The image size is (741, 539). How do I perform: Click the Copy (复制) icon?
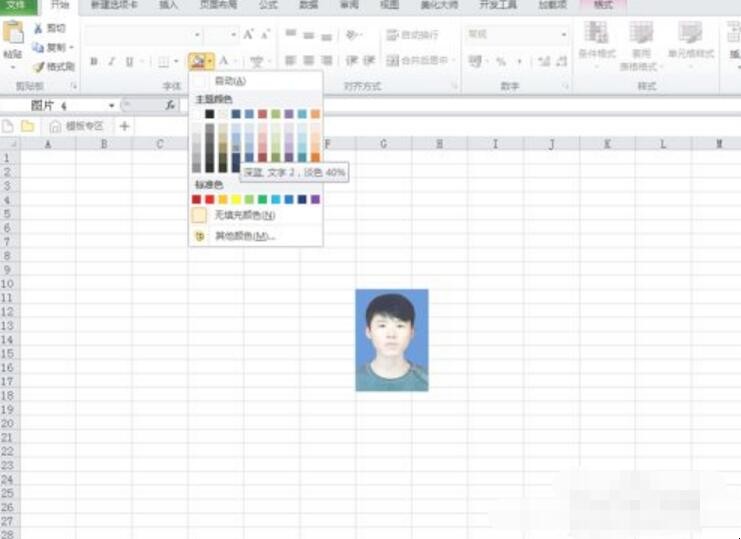coord(38,47)
